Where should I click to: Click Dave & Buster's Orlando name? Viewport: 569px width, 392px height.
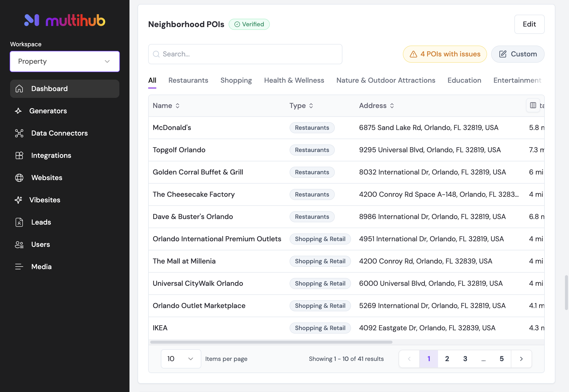[193, 217]
